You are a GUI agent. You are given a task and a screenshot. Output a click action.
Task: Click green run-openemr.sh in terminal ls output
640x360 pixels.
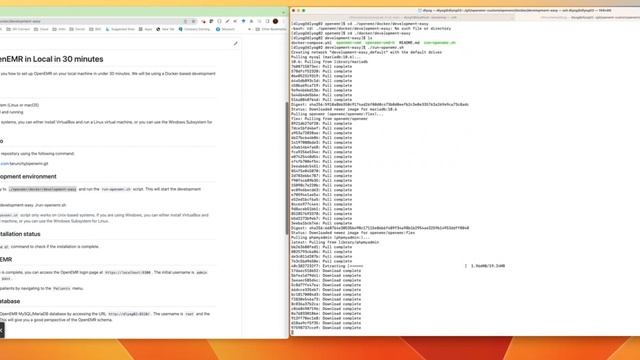tap(440, 43)
